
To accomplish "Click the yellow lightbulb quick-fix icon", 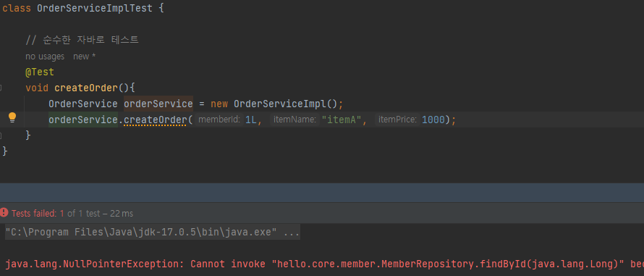I will pos(12,117).
